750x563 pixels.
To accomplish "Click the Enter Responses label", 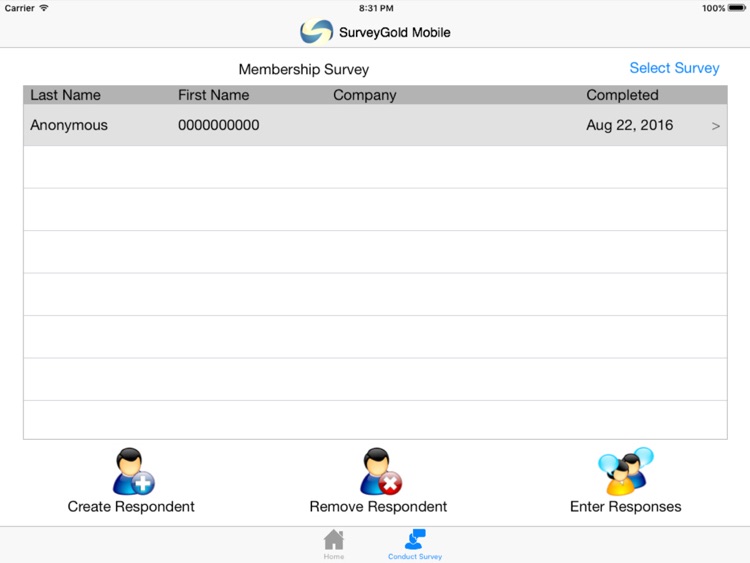I will click(x=626, y=506).
